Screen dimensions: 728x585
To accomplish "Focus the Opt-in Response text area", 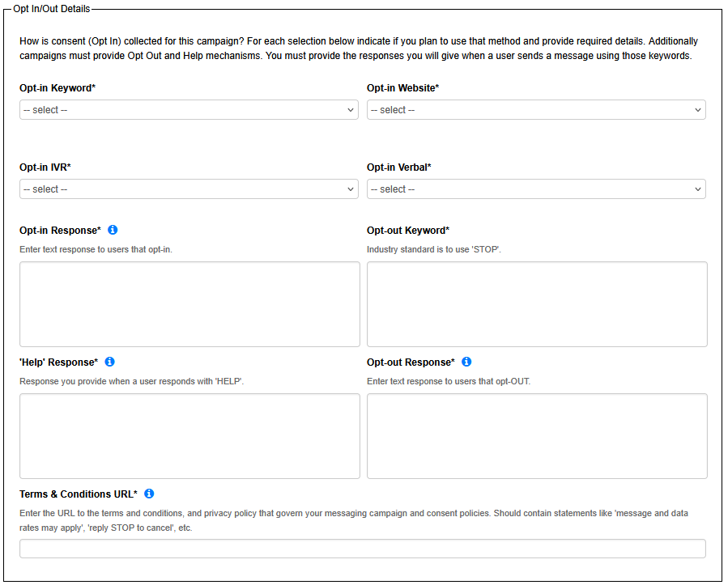I will pos(189,304).
